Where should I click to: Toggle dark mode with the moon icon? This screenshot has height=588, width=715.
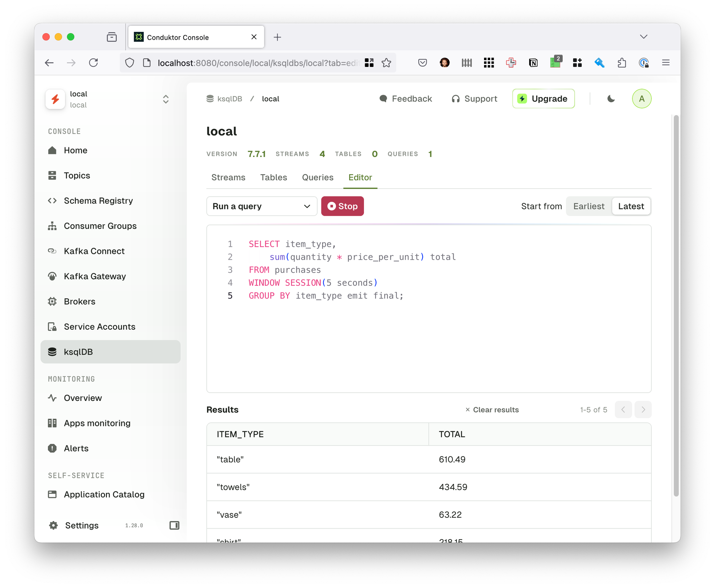click(610, 99)
